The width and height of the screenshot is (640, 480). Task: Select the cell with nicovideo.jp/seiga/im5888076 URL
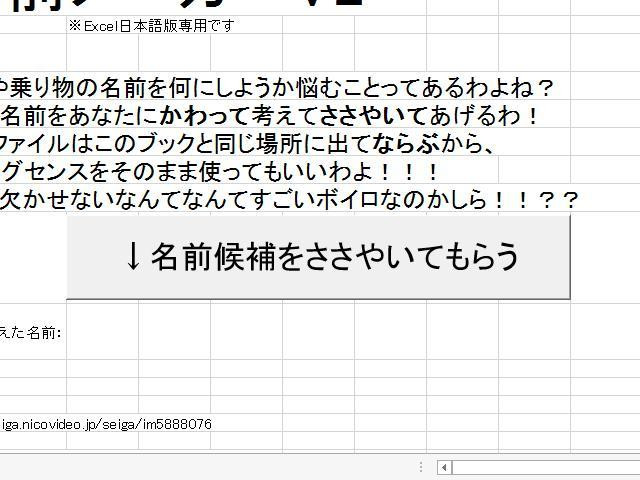coord(106,424)
